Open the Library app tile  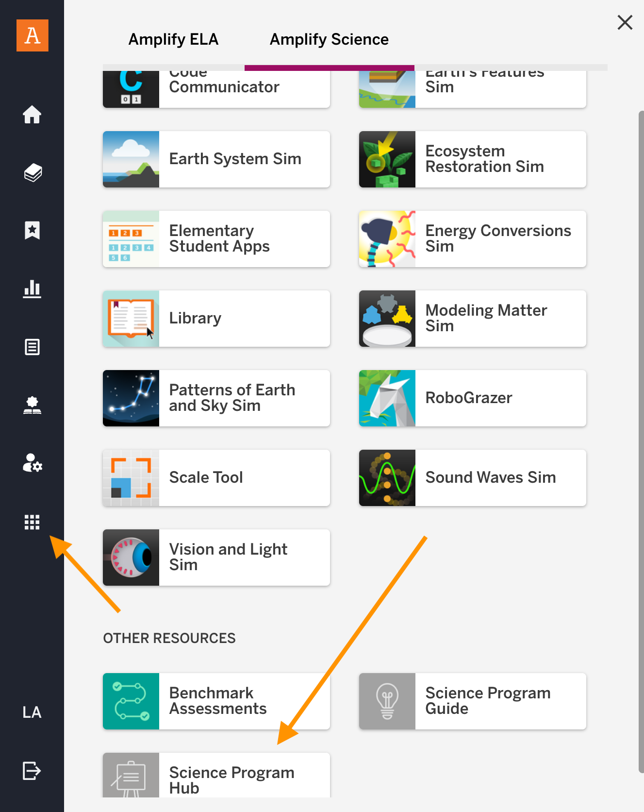[216, 319]
